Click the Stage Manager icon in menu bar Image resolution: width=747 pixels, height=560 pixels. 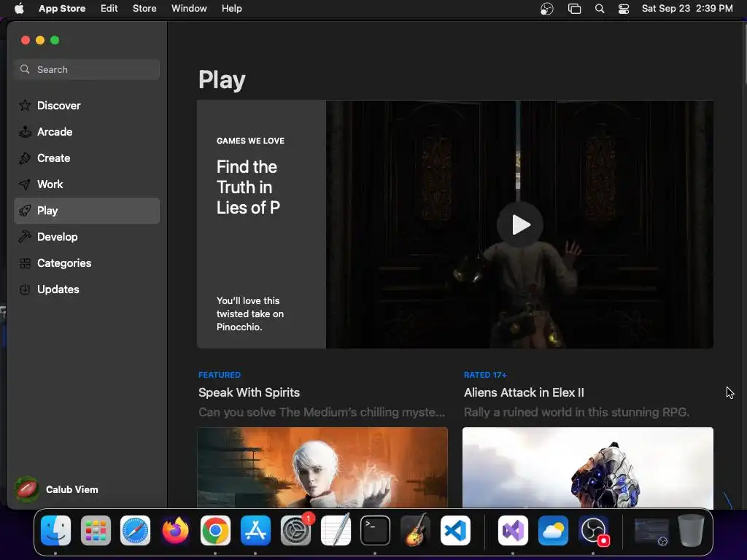pyautogui.click(x=575, y=9)
